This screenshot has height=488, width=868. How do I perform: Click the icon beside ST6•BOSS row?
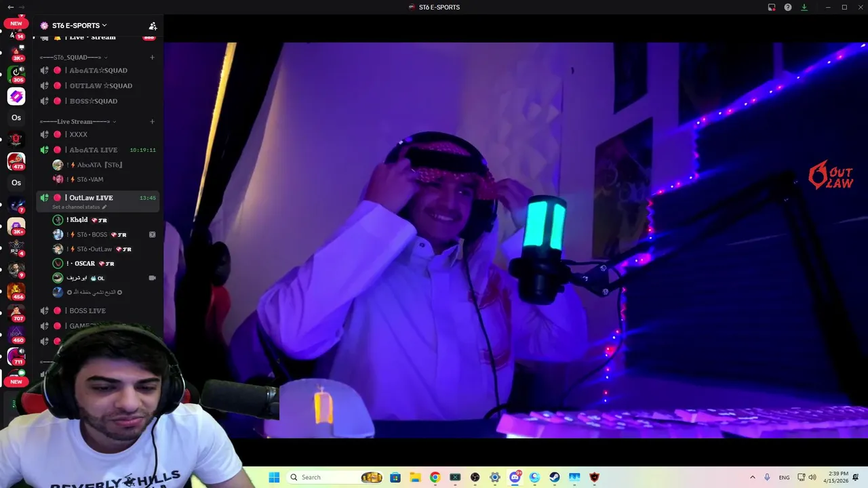pos(152,235)
